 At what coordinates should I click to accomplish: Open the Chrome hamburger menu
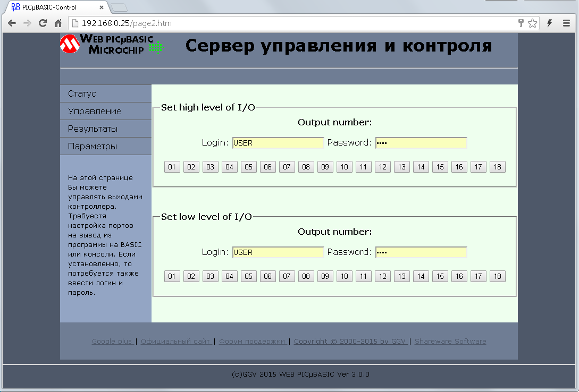pos(567,23)
